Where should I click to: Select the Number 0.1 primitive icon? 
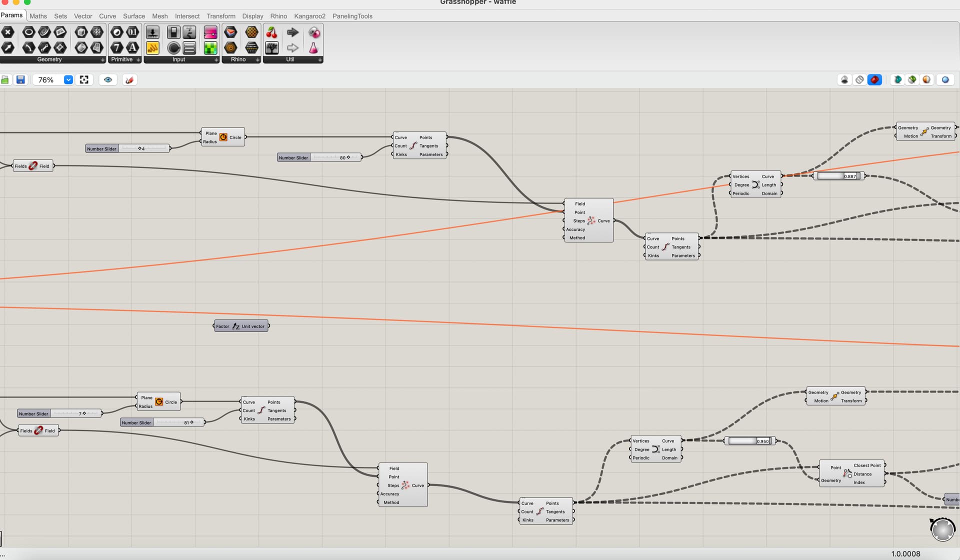click(x=132, y=32)
